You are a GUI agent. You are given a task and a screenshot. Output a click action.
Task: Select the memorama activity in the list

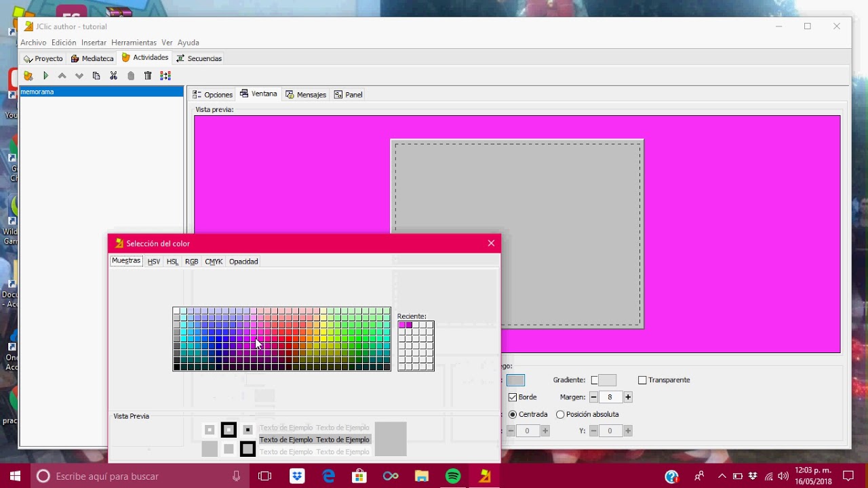click(x=102, y=91)
